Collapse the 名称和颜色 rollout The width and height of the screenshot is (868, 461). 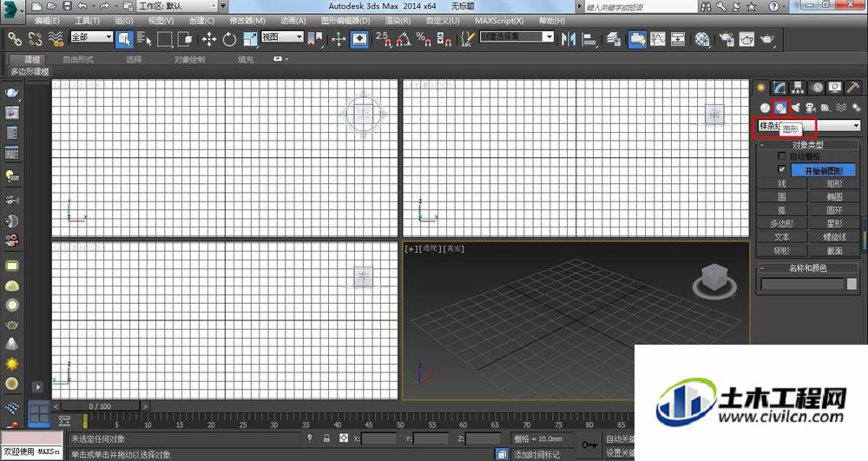(807, 268)
